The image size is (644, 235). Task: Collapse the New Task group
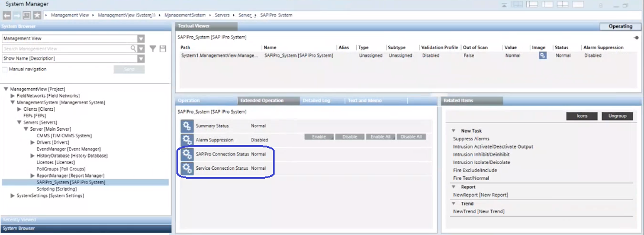[453, 131]
